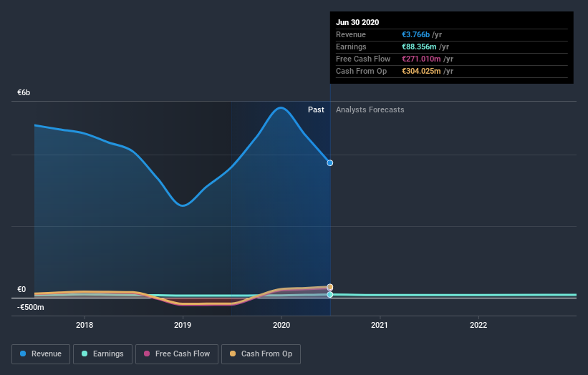Click the 2021 x-axis label
This screenshot has height=375, width=588.
[x=380, y=325]
